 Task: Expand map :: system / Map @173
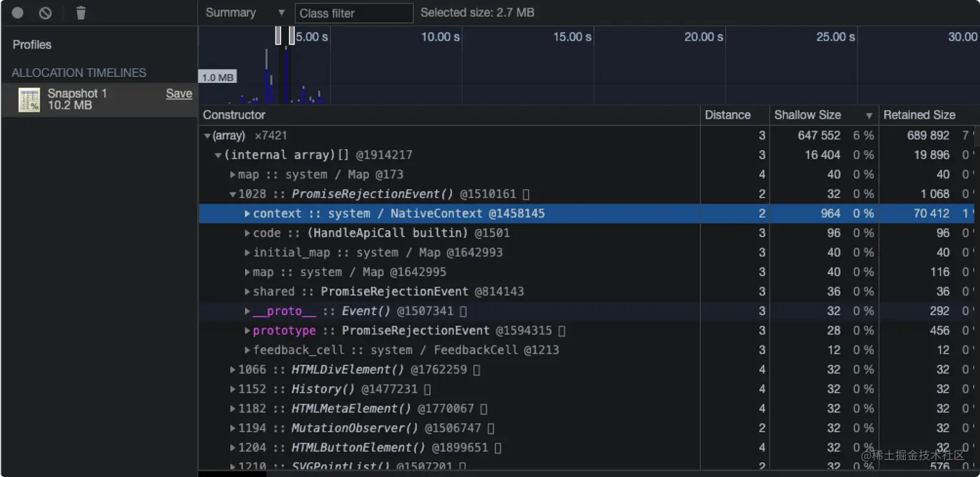[x=233, y=175]
